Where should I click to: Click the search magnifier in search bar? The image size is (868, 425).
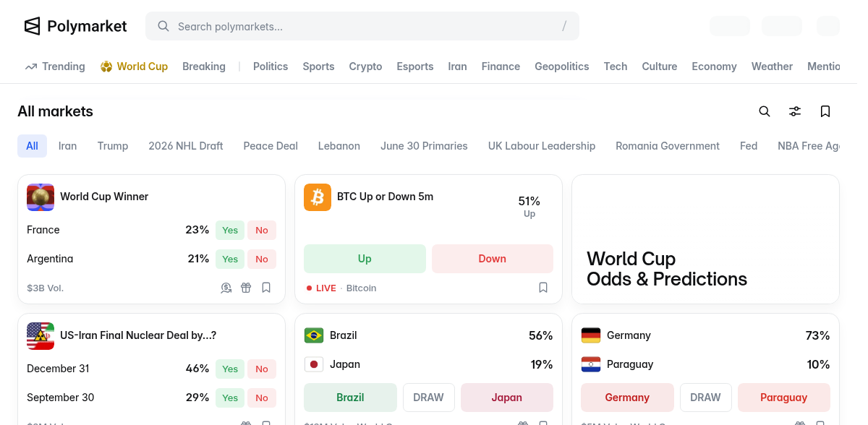point(163,26)
